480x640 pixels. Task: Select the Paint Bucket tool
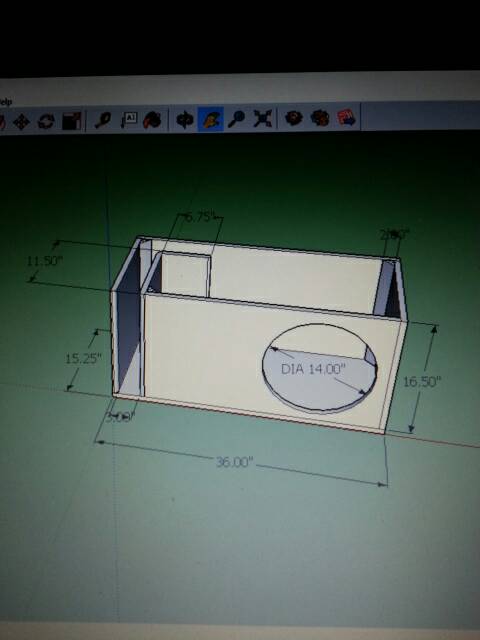(153, 120)
